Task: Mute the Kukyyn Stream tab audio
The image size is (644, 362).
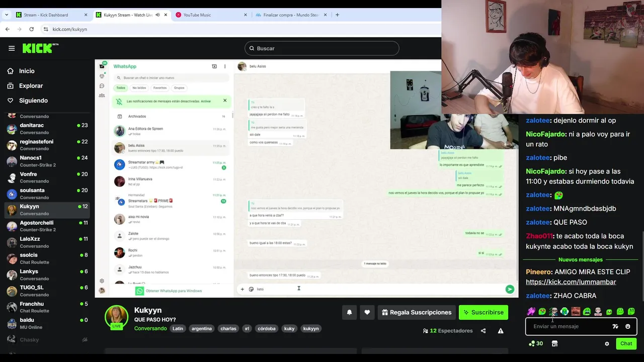Action: [x=157, y=15]
